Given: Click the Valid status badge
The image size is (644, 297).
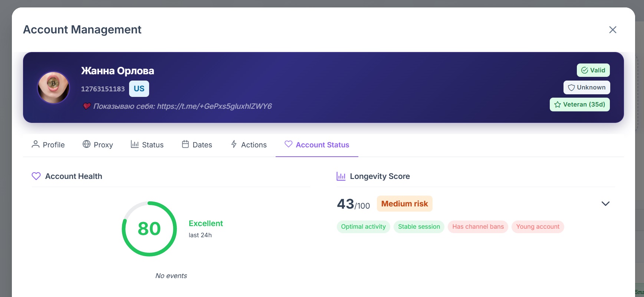Looking at the screenshot, I should [x=593, y=70].
